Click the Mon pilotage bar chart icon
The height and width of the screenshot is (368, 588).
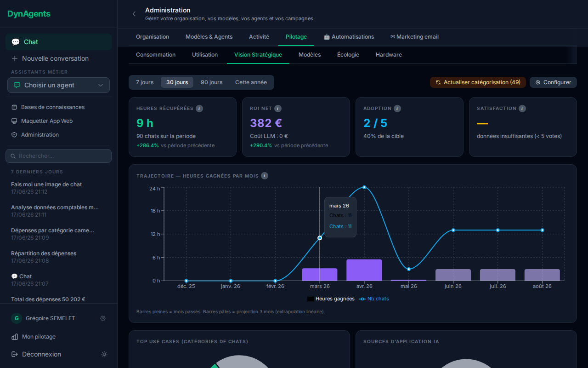pyautogui.click(x=15, y=337)
